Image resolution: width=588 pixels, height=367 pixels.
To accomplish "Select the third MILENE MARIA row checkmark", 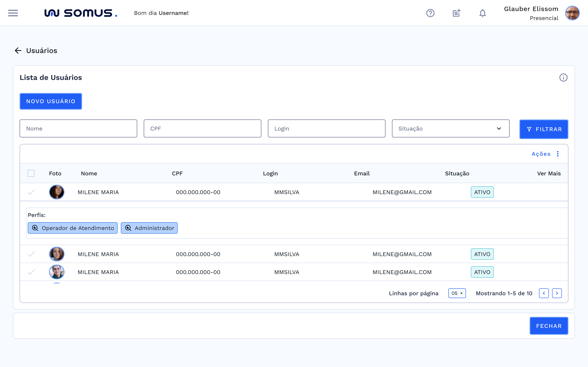I will pos(31,272).
